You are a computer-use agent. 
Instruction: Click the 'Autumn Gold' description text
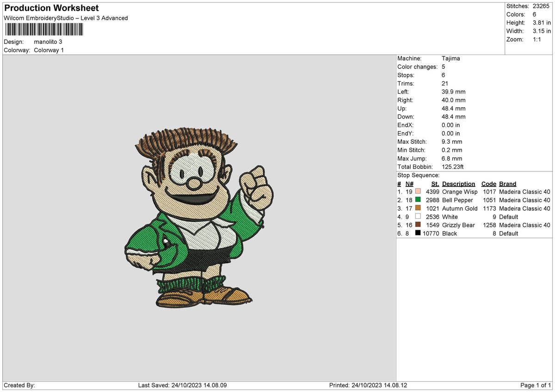coord(460,208)
